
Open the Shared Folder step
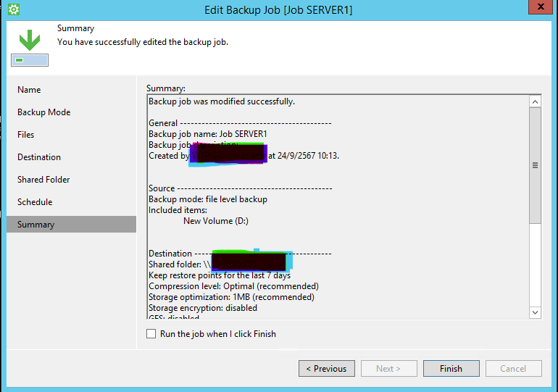pyautogui.click(x=43, y=180)
